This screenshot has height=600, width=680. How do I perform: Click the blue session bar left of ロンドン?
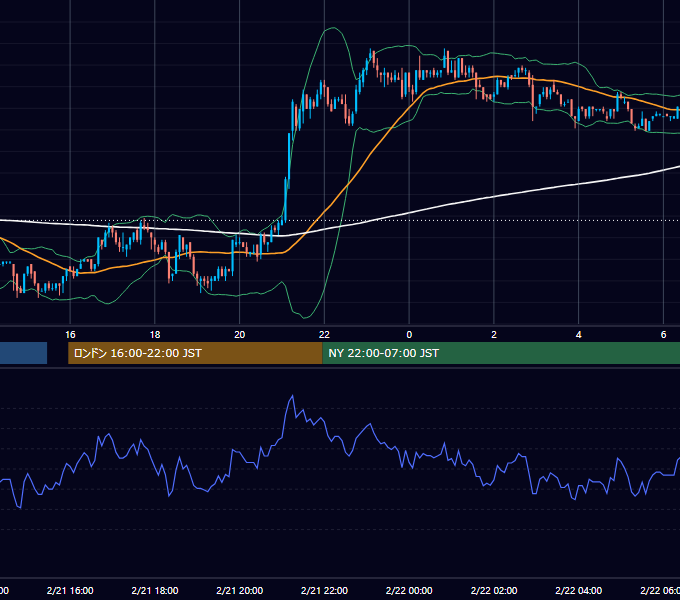click(x=23, y=353)
